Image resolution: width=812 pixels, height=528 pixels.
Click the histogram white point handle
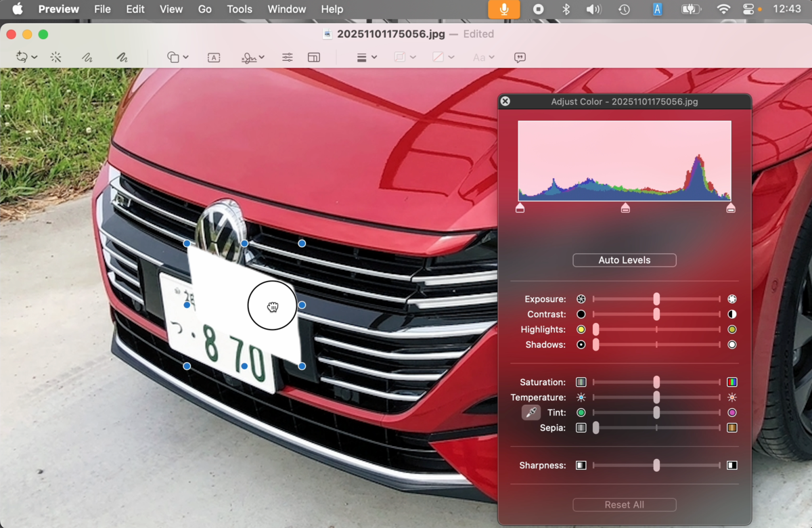(731, 208)
